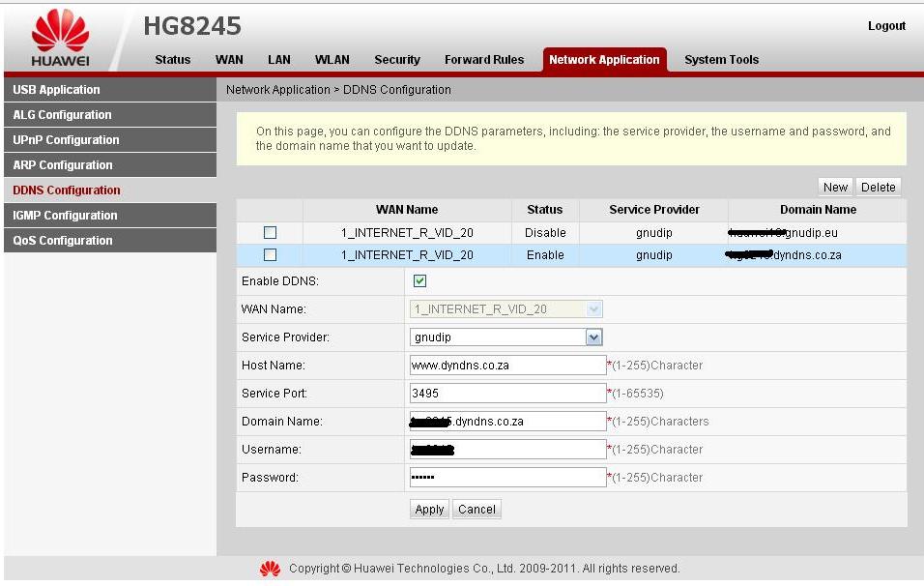Expand the WAN Name dropdown
The height and width of the screenshot is (586, 924).
coord(593,309)
